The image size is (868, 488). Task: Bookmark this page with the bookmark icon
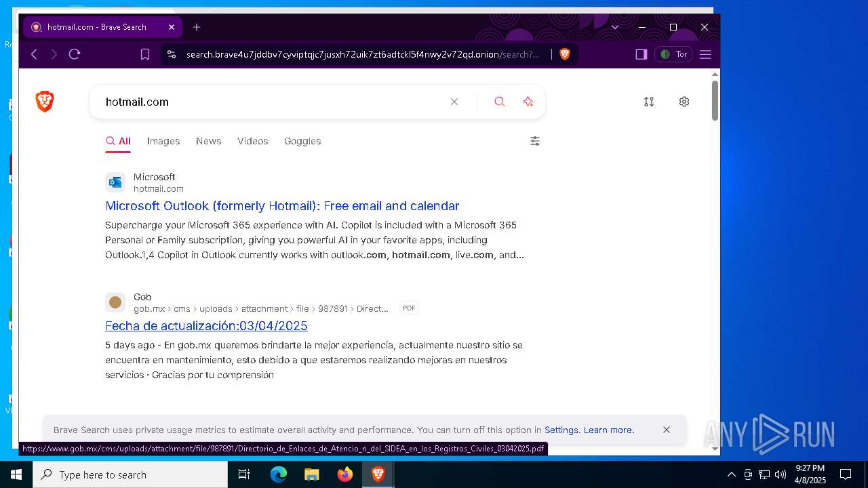145,54
